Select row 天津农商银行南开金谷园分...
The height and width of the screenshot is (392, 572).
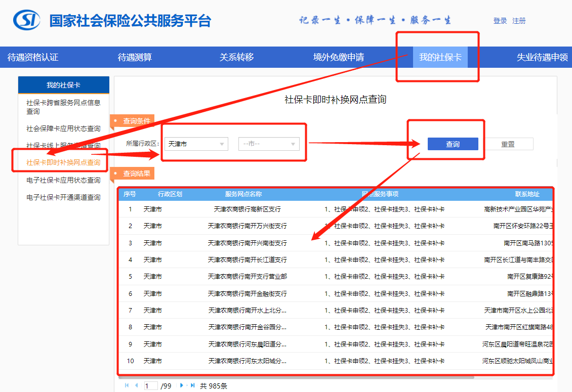[336, 327]
